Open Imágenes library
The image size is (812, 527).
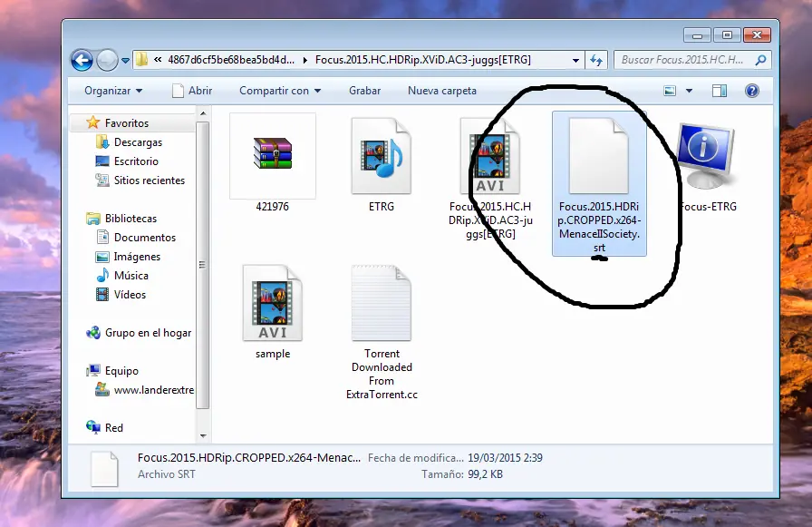pyautogui.click(x=137, y=257)
